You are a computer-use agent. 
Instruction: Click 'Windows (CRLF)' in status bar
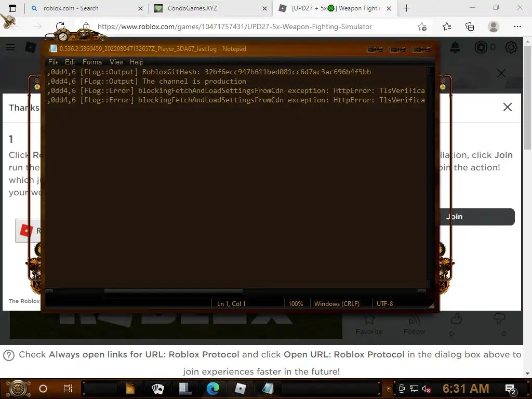tap(337, 303)
